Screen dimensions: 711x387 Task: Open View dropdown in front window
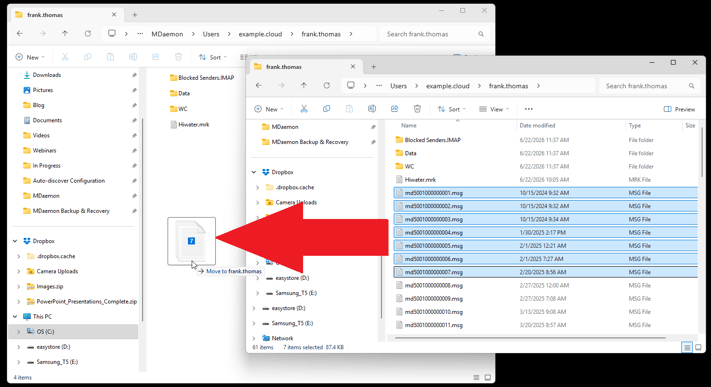click(x=494, y=109)
